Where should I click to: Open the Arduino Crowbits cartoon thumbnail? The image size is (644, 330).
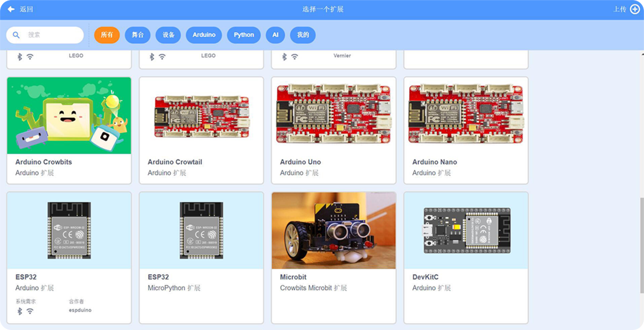tap(69, 116)
